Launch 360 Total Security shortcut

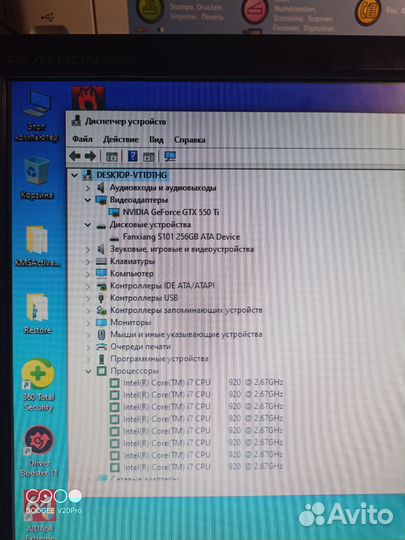[38, 385]
